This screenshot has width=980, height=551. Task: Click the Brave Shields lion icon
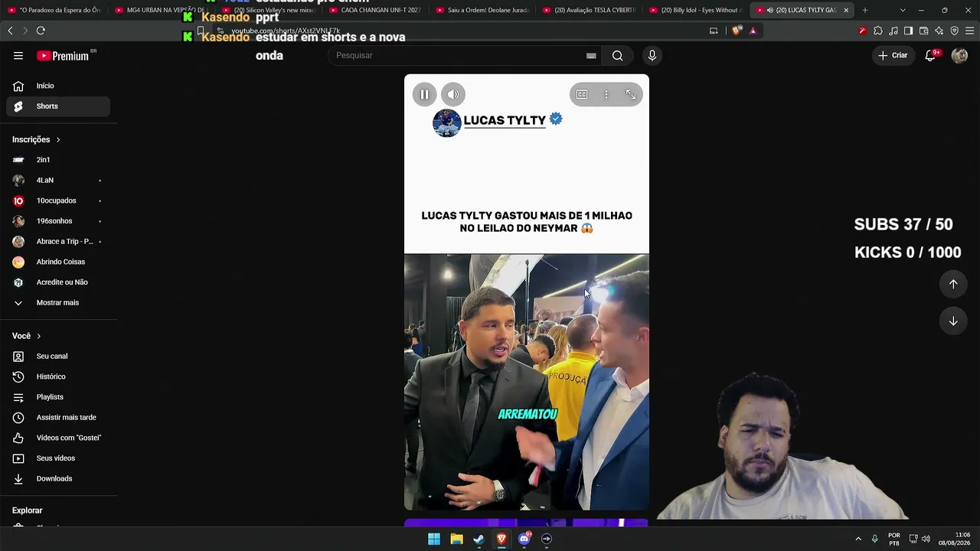coord(737,31)
